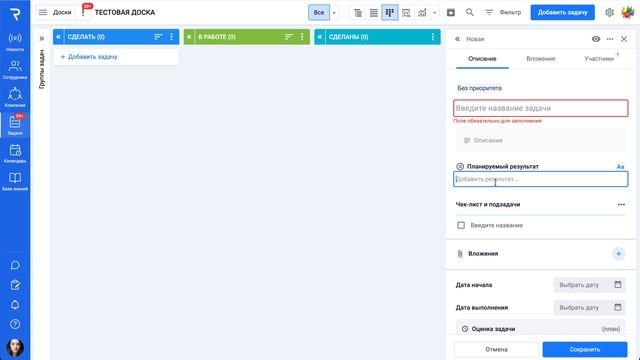Collapse the В РАБОТЕ column

[189, 37]
